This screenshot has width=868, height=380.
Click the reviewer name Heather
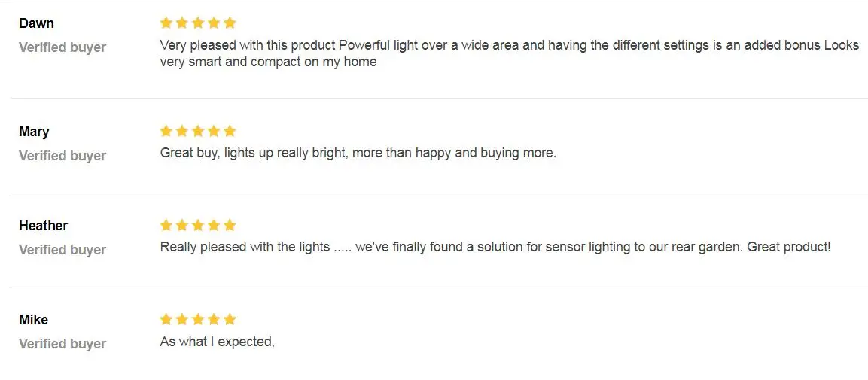[x=43, y=226]
